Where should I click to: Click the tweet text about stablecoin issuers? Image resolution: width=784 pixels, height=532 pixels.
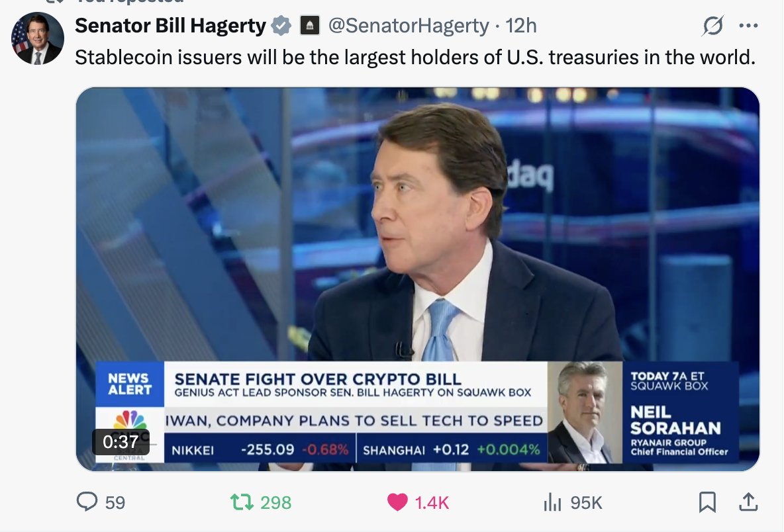pyautogui.click(x=415, y=58)
